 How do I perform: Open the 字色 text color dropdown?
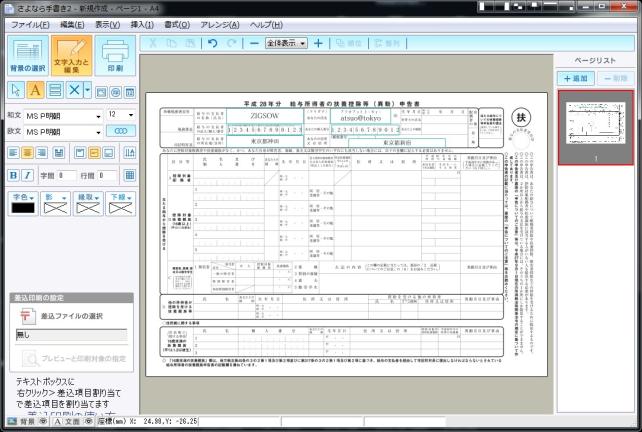pyautogui.click(x=23, y=197)
